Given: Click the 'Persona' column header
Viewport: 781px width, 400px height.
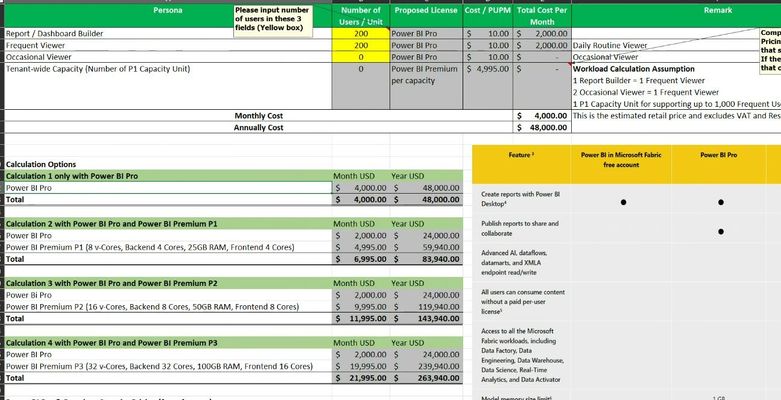Looking at the screenshot, I should [168, 15].
